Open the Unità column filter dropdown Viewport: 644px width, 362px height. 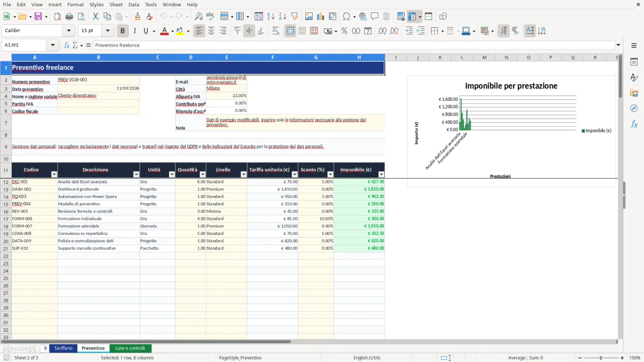click(172, 174)
